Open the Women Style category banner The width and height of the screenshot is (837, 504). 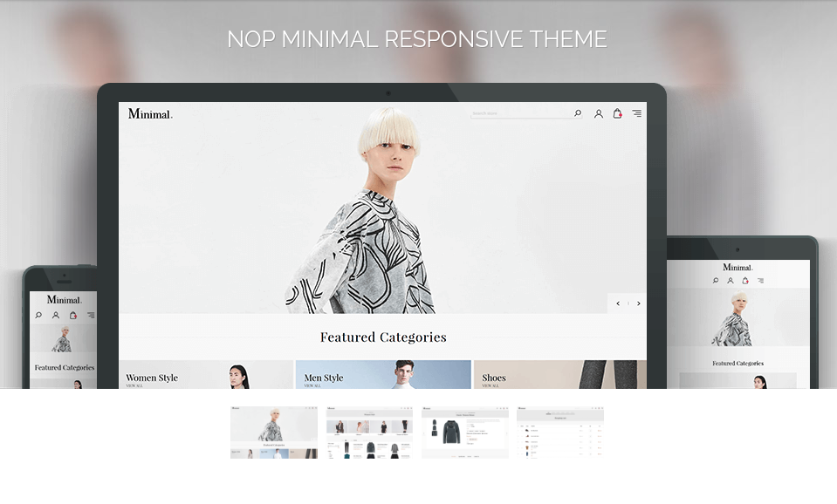pyautogui.click(x=206, y=374)
